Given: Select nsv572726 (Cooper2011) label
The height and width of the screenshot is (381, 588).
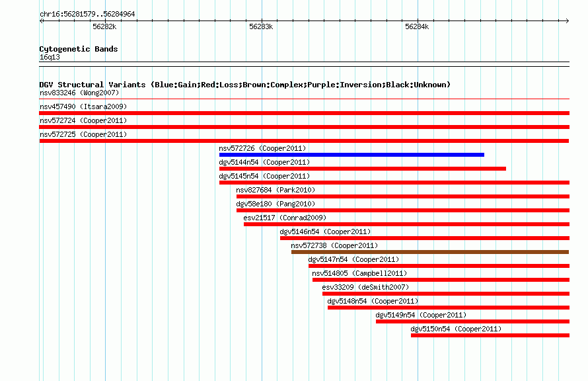Looking at the screenshot, I should (x=262, y=148).
